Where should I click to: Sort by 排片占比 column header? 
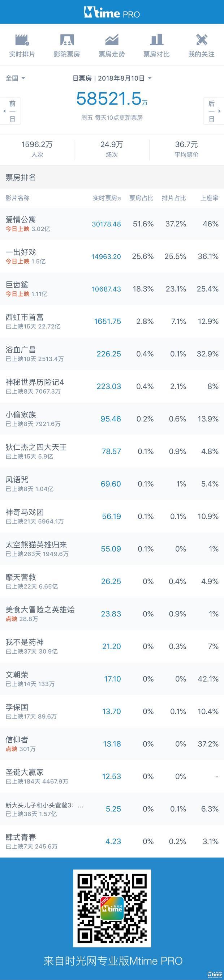(173, 198)
